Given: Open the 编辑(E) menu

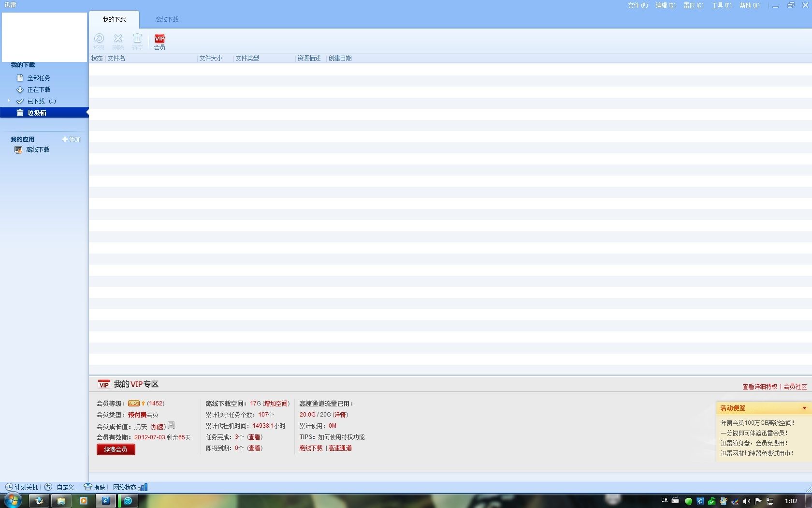Looking at the screenshot, I should (665, 5).
